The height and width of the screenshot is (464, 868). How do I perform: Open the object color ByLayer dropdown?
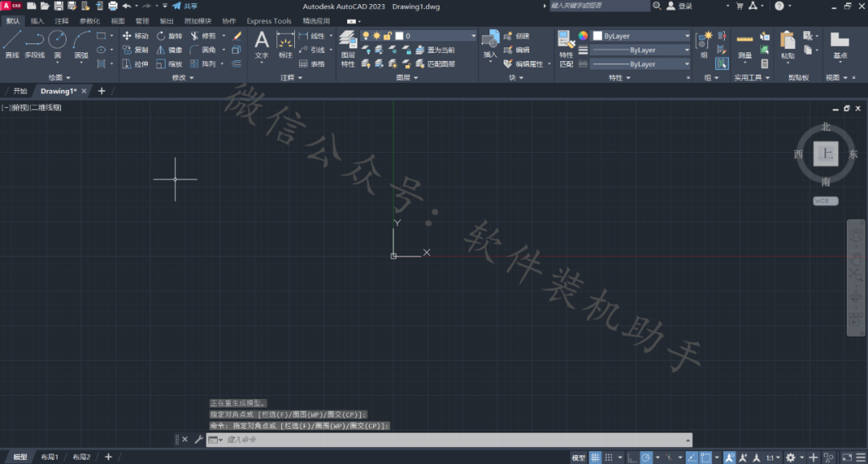point(641,35)
